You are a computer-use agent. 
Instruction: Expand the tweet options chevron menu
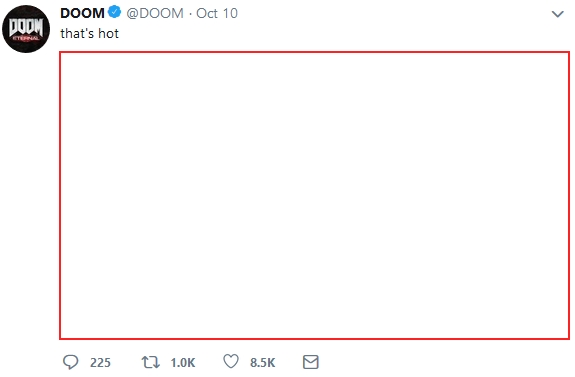[x=557, y=14]
